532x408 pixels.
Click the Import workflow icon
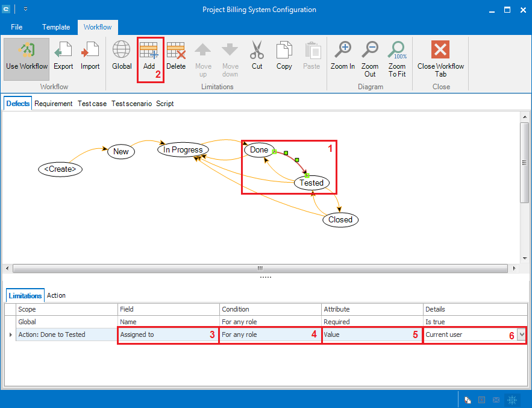click(90, 56)
